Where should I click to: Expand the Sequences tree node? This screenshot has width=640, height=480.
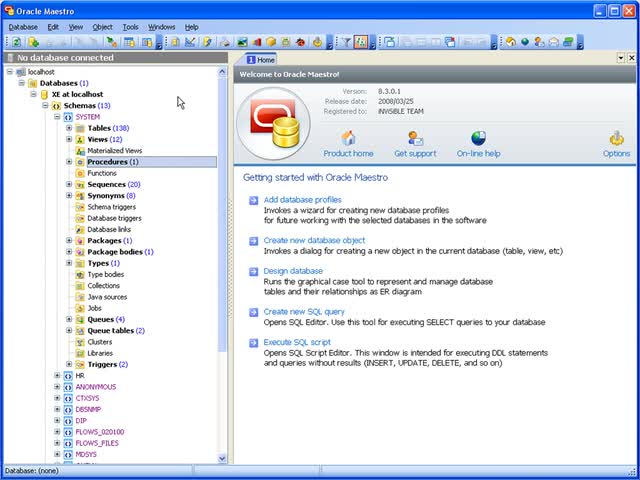(69, 184)
